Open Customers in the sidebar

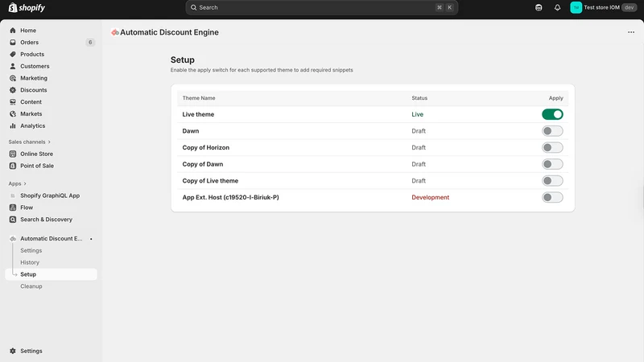(x=35, y=66)
